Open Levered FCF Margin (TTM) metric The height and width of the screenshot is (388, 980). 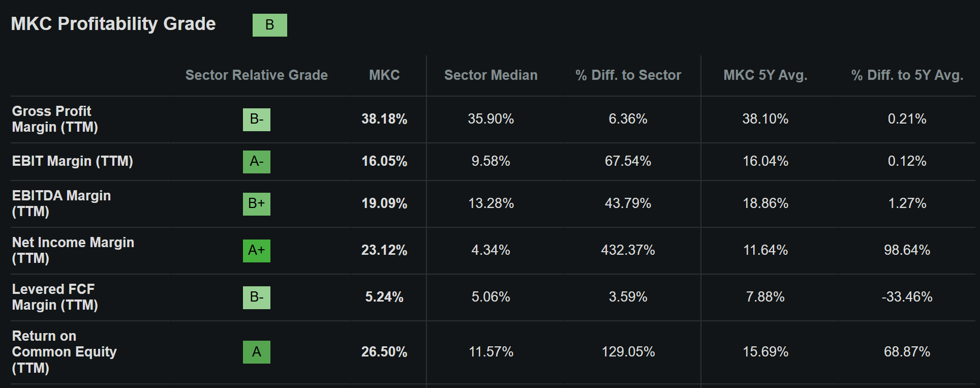(x=55, y=297)
